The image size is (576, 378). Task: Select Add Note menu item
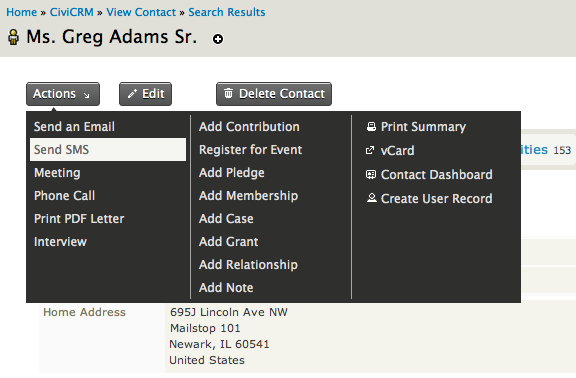click(226, 288)
